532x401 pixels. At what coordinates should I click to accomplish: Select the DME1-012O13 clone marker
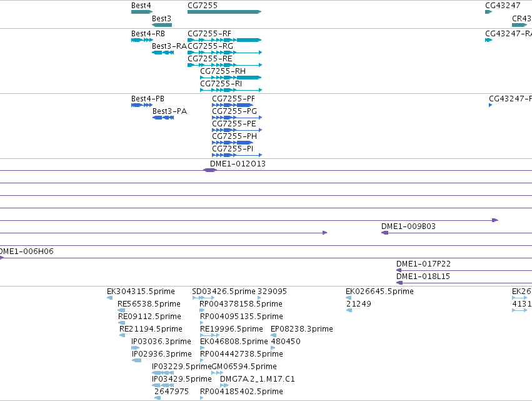(209, 170)
